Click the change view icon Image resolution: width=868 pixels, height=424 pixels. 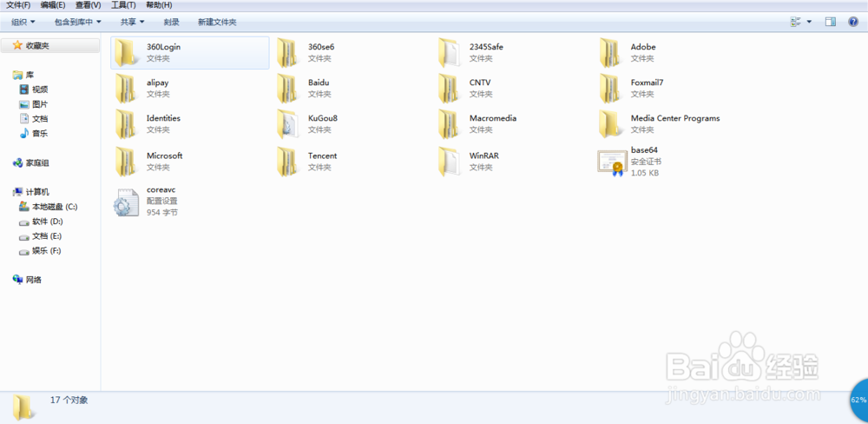(x=795, y=22)
